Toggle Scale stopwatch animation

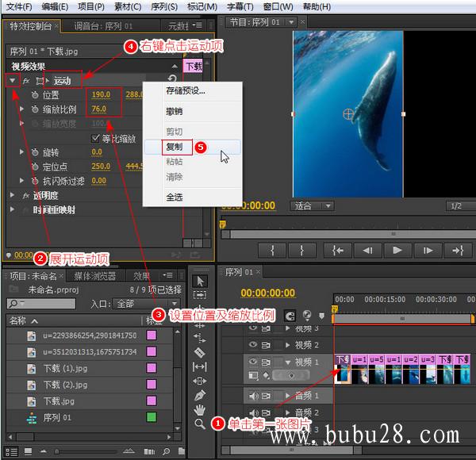(35, 109)
